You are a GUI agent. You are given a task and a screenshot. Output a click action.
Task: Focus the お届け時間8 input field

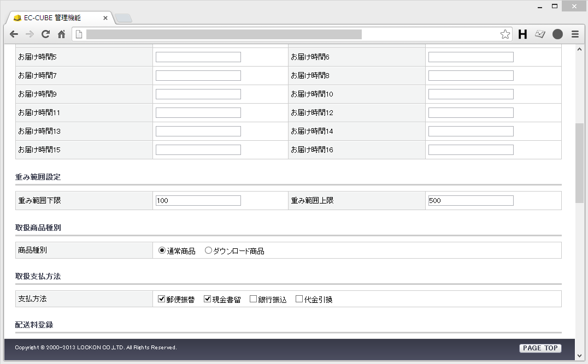click(471, 76)
